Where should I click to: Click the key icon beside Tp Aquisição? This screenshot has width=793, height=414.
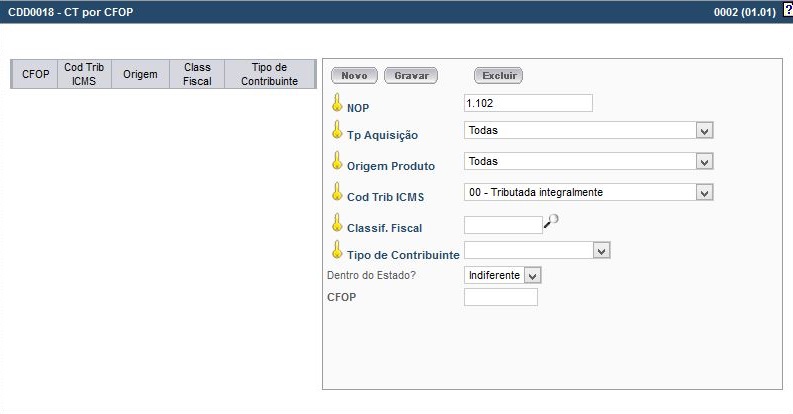[337, 131]
